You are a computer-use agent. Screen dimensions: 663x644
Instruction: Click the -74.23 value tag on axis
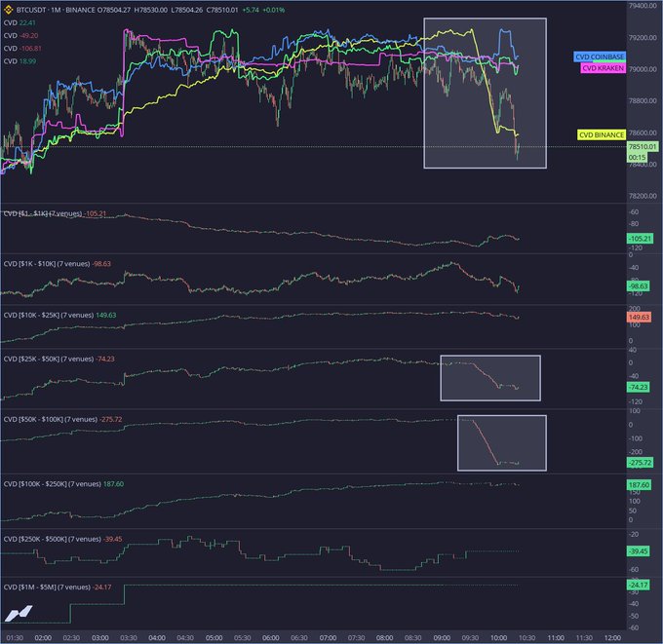638,387
